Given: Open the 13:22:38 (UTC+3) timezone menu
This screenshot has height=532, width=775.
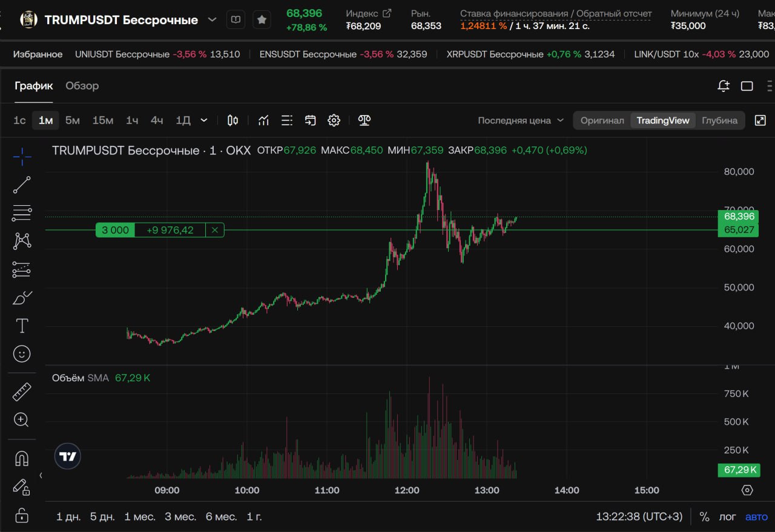Looking at the screenshot, I should coord(639,517).
